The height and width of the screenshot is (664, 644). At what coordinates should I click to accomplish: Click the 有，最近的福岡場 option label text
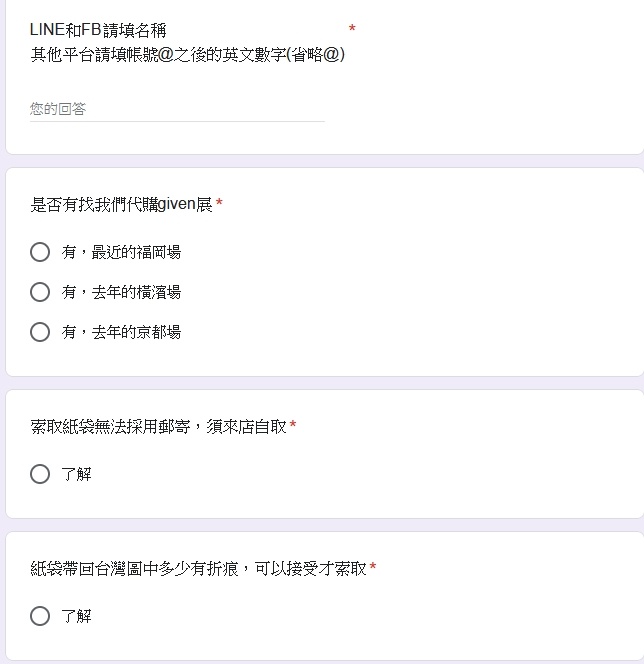(x=122, y=252)
